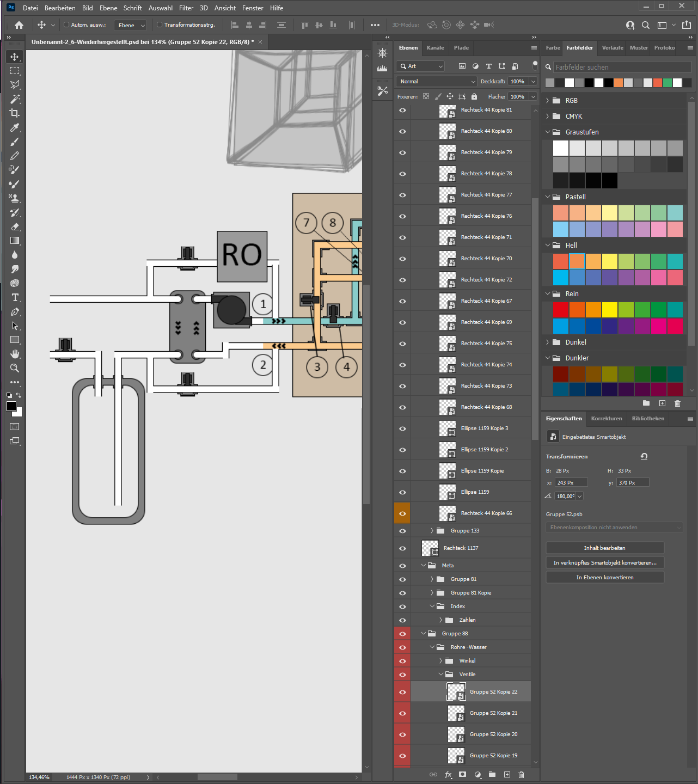698x784 pixels.
Task: Select the Horizontal Type tool
Action: coord(15,297)
